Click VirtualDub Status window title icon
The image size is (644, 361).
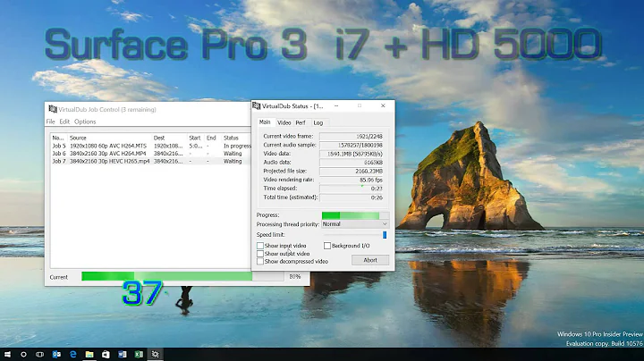pyautogui.click(x=257, y=105)
